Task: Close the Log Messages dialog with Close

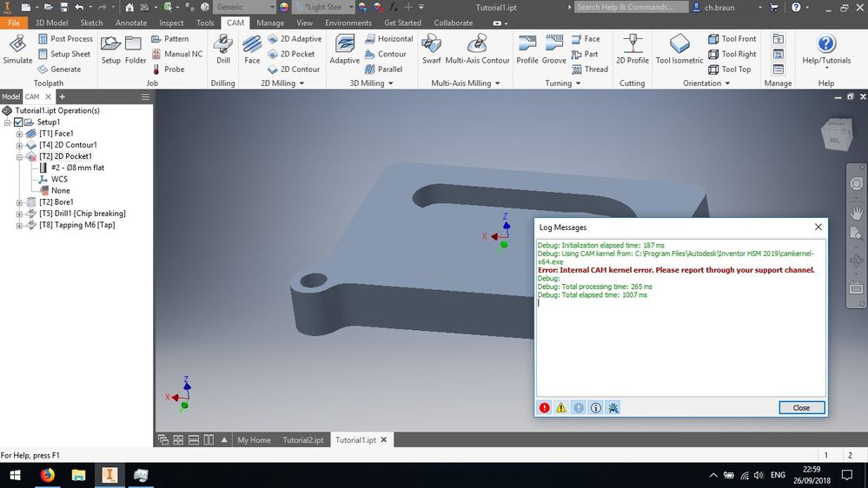Action: (x=801, y=408)
